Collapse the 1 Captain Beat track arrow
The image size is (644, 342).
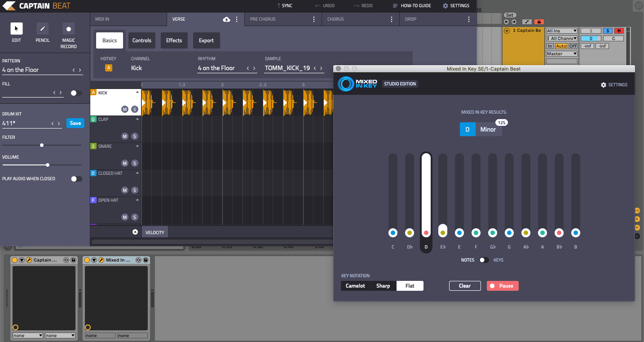click(x=507, y=31)
